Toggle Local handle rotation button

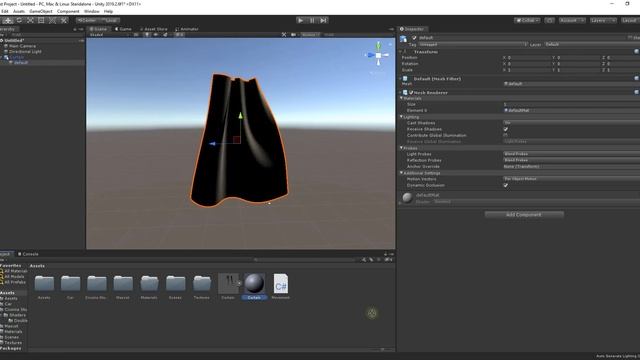tap(109, 20)
